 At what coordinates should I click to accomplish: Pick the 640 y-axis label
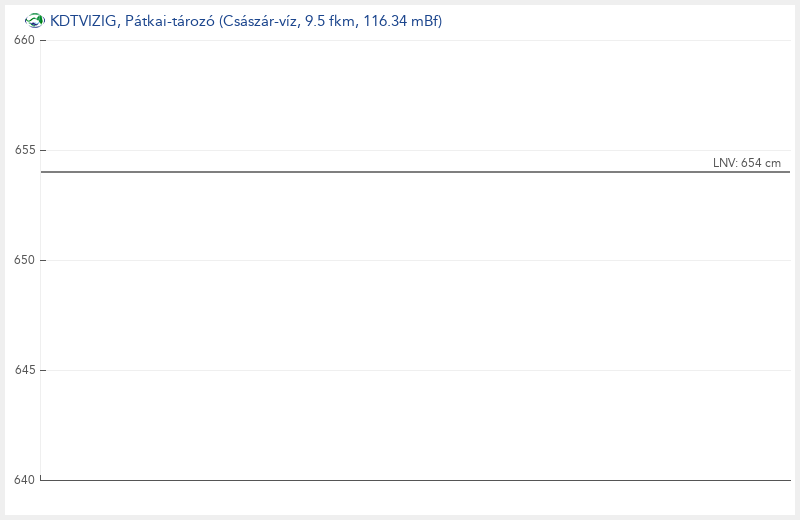(24, 480)
